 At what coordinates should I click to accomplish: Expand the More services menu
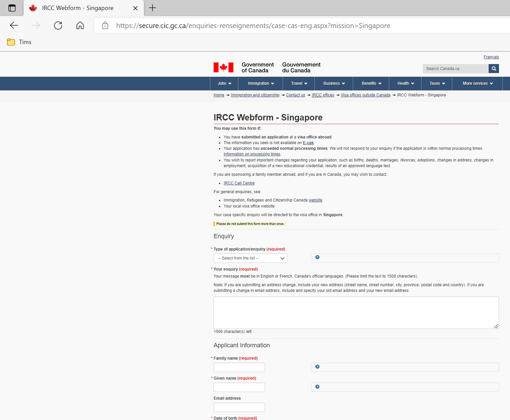478,83
